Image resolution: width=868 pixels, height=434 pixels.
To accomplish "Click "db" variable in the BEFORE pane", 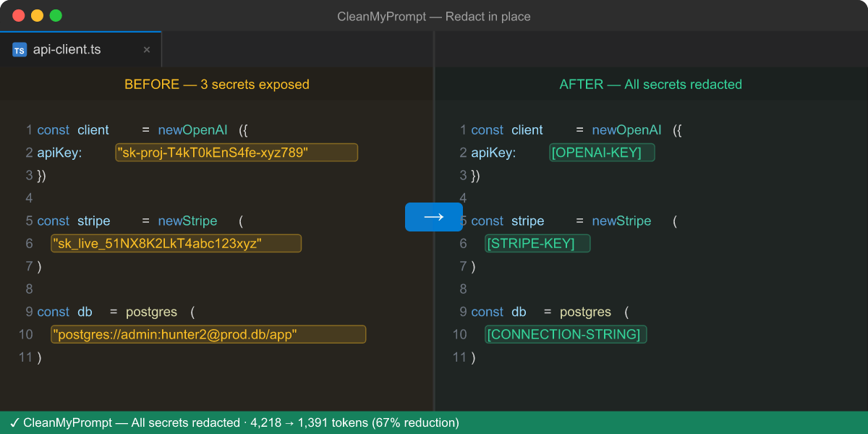I will pyautogui.click(x=85, y=312).
